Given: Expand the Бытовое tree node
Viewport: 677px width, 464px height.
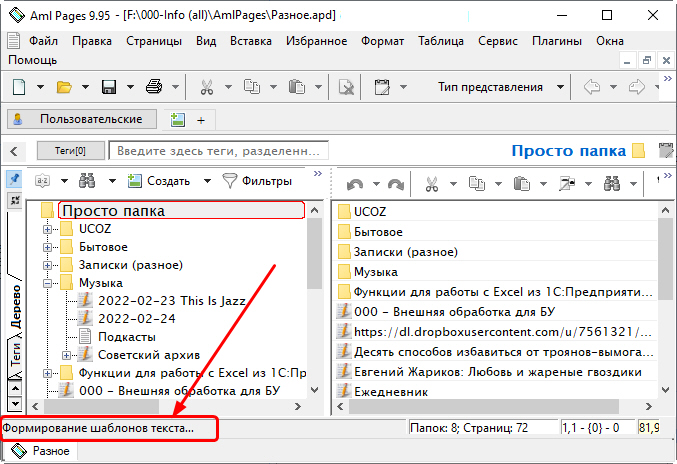Looking at the screenshot, I should [x=47, y=247].
